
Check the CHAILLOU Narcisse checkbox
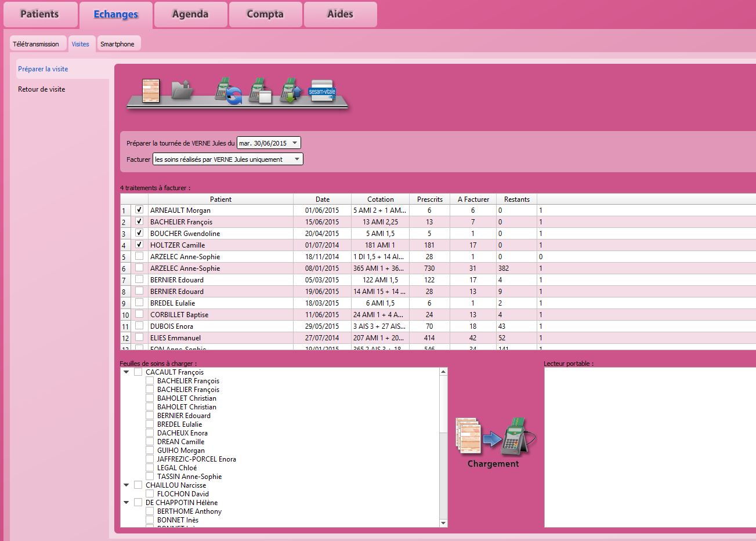[138, 485]
